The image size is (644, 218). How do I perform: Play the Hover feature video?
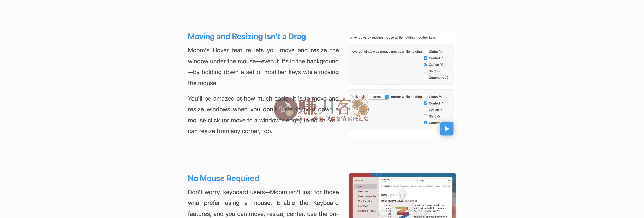(x=446, y=129)
